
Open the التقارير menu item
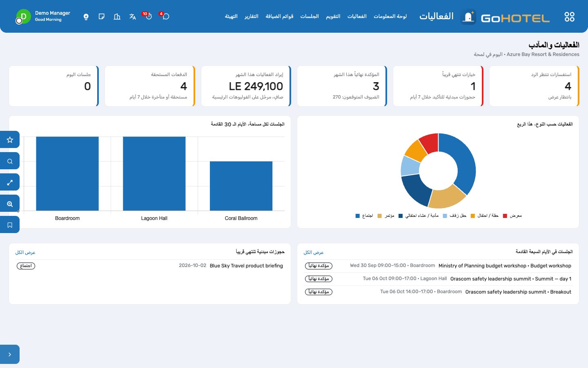click(252, 16)
